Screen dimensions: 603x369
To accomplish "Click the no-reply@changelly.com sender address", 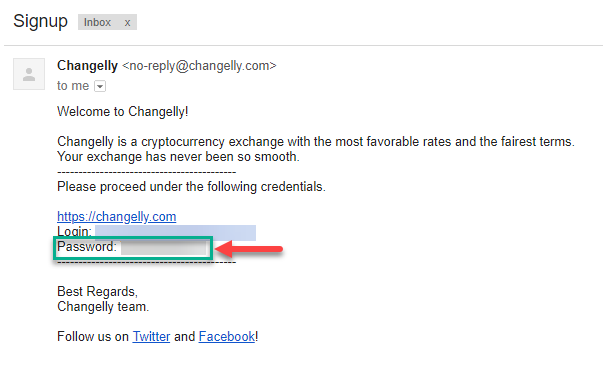I will click(199, 66).
